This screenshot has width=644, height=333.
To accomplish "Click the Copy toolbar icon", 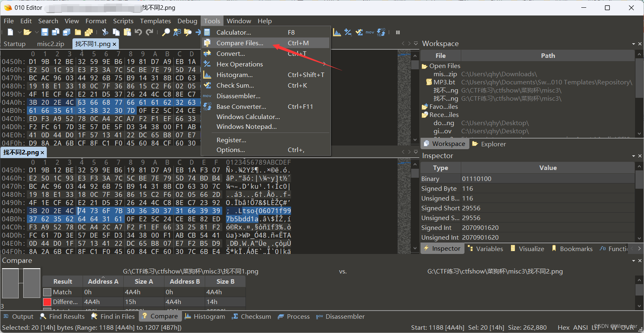I will pyautogui.click(x=116, y=32).
